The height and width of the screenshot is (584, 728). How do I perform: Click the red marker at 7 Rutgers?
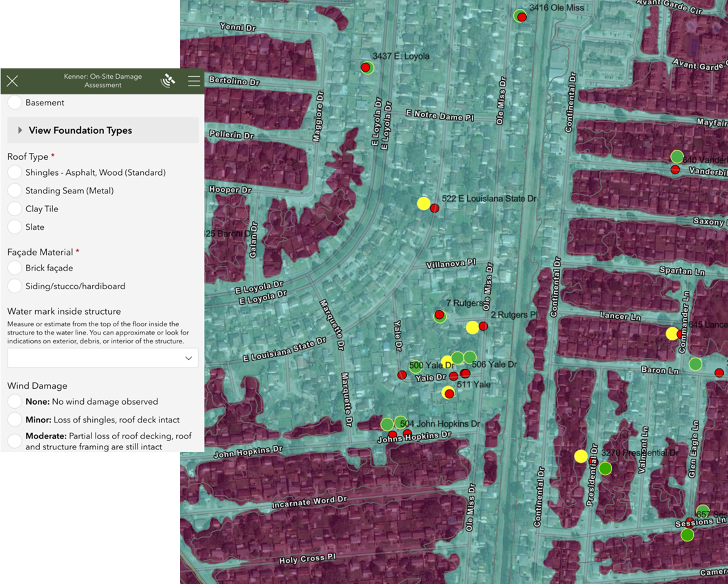439,315
